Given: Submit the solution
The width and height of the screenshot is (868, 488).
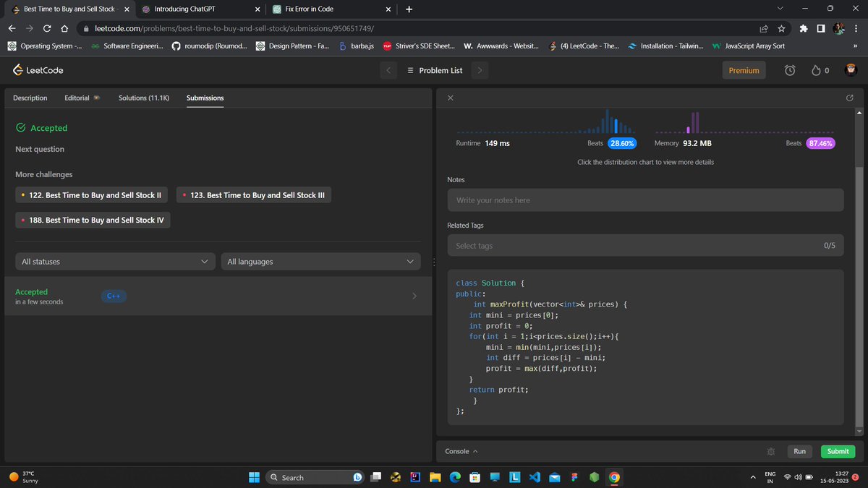Looking at the screenshot, I should tap(838, 451).
